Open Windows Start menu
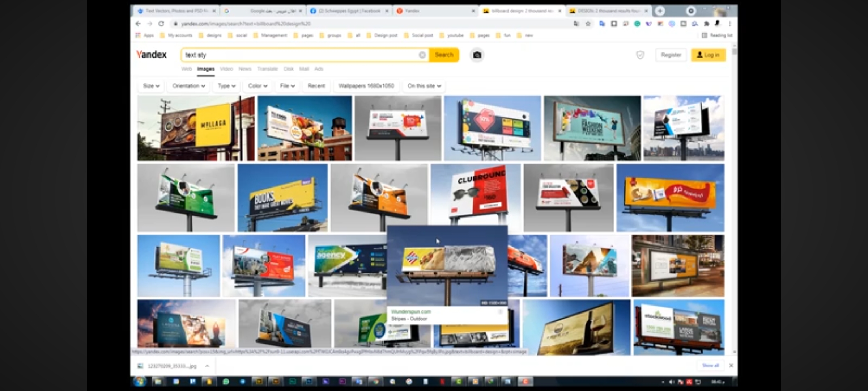The width and height of the screenshot is (868, 391). [140, 381]
